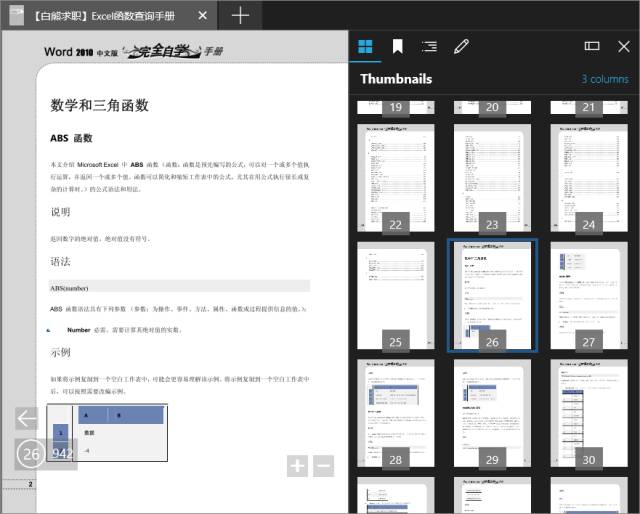
Task: Open the annotations pencil icon
Action: [x=461, y=47]
